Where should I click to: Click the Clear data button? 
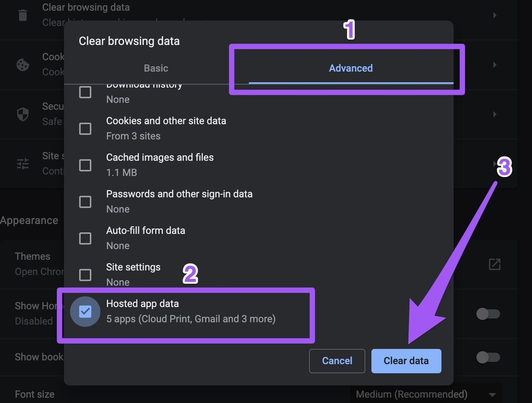coord(406,361)
